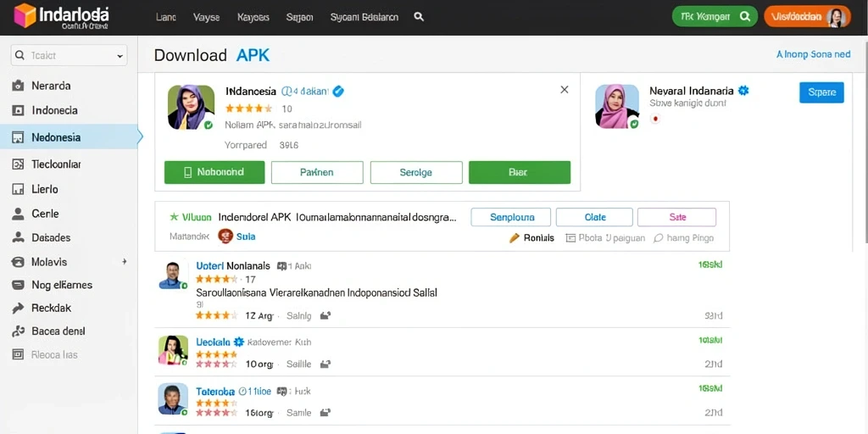868x434 pixels.
Task: Open the Kayoss menu
Action: [253, 17]
